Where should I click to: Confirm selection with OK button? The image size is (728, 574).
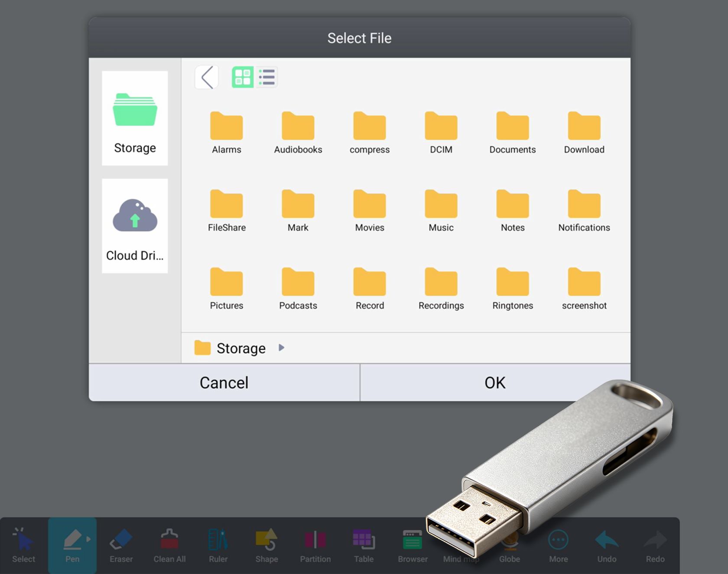[x=495, y=383]
